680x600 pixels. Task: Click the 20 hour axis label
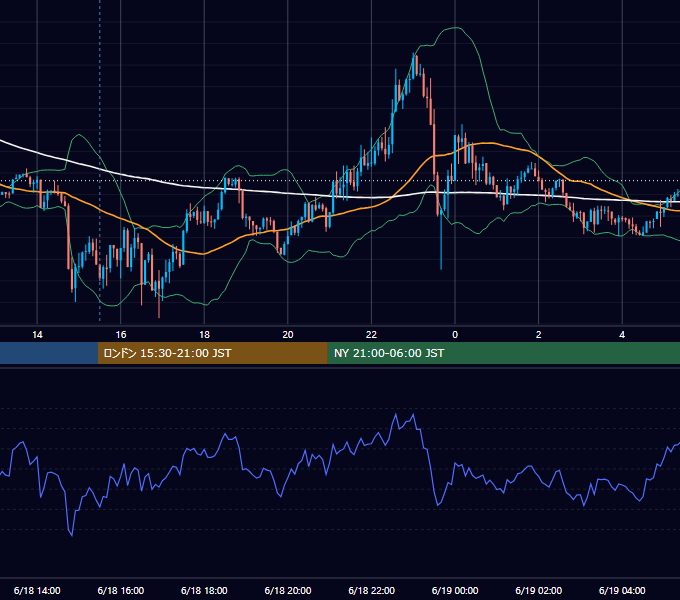coord(288,335)
